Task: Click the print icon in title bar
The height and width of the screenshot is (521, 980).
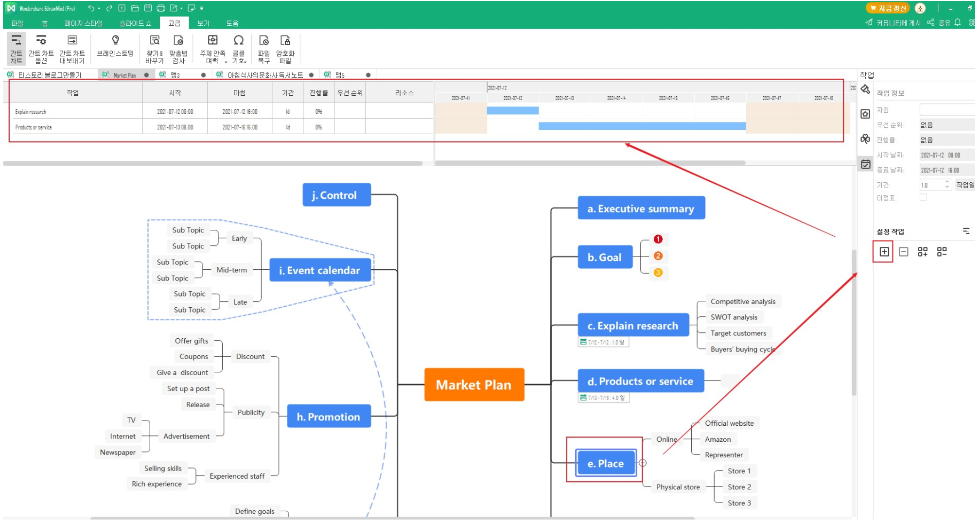Action: click(161, 8)
